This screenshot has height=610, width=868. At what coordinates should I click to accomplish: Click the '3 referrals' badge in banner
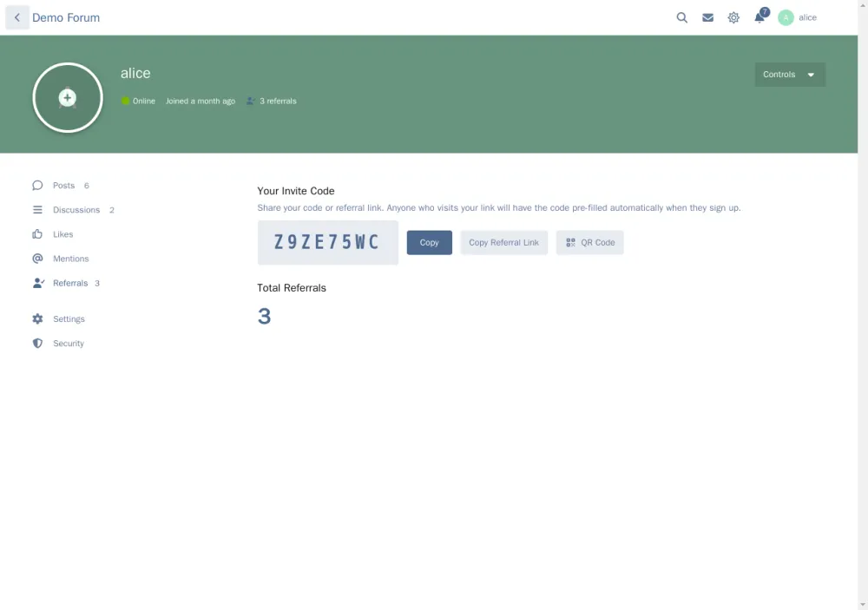[x=272, y=102]
